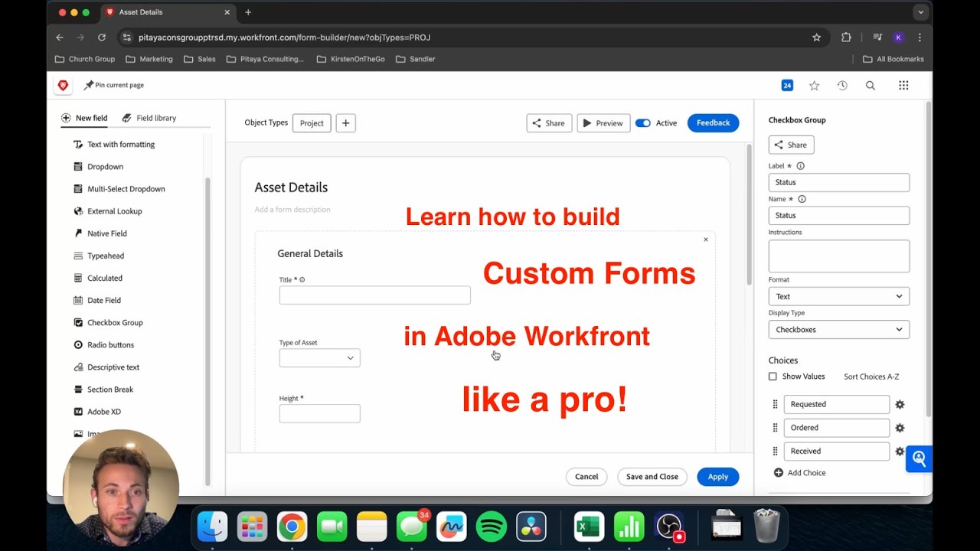Cancel the form changes
Viewport: 980px width, 551px height.
[586, 477]
